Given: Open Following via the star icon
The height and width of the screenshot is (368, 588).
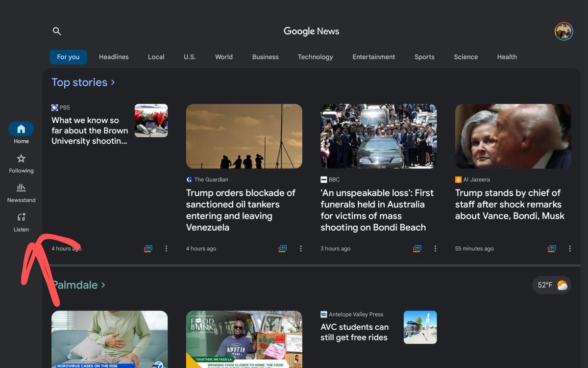Looking at the screenshot, I should pos(21,159).
